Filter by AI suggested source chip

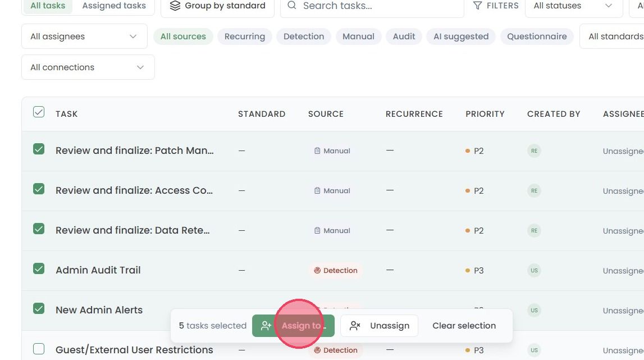pyautogui.click(x=461, y=36)
